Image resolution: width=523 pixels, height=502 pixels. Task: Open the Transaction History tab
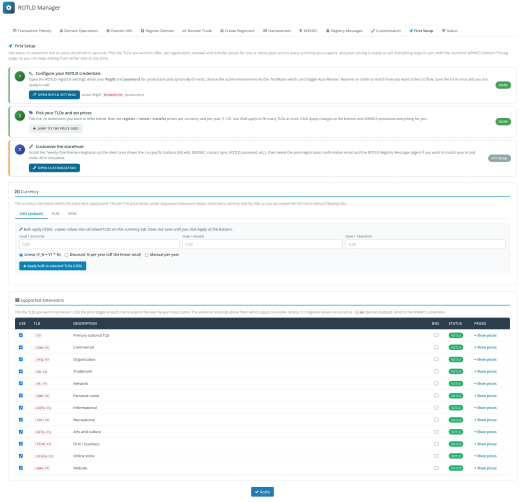[32, 31]
